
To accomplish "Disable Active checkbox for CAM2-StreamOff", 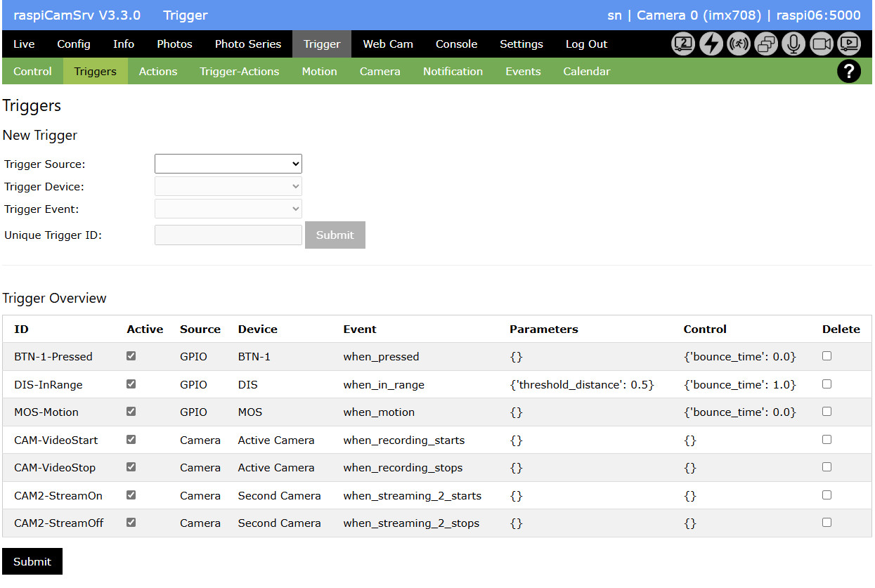I will pyautogui.click(x=131, y=523).
